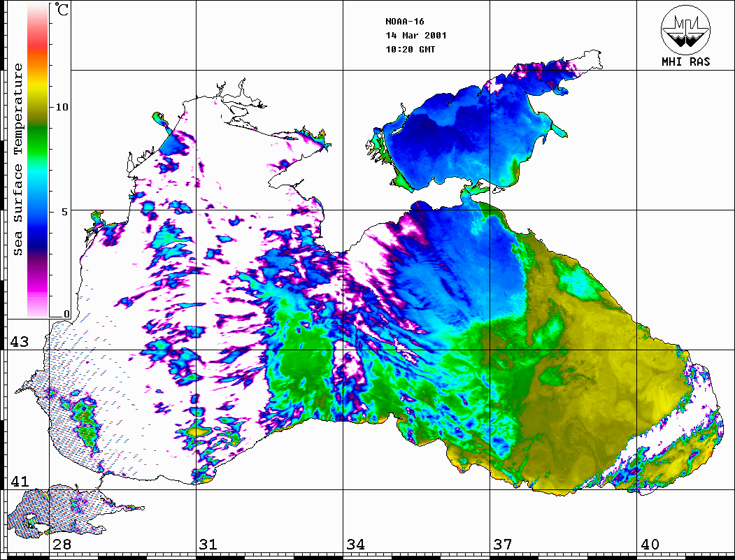Click the Sea Surface Temperature vertical label
The image size is (735, 560).
18,159
